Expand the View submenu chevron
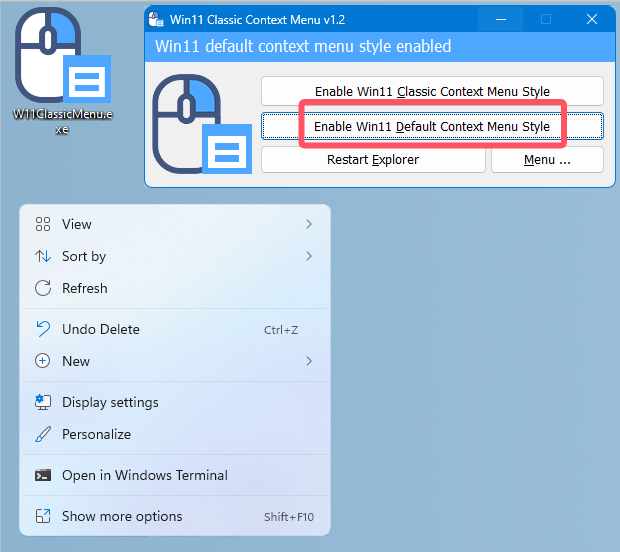 pos(309,224)
